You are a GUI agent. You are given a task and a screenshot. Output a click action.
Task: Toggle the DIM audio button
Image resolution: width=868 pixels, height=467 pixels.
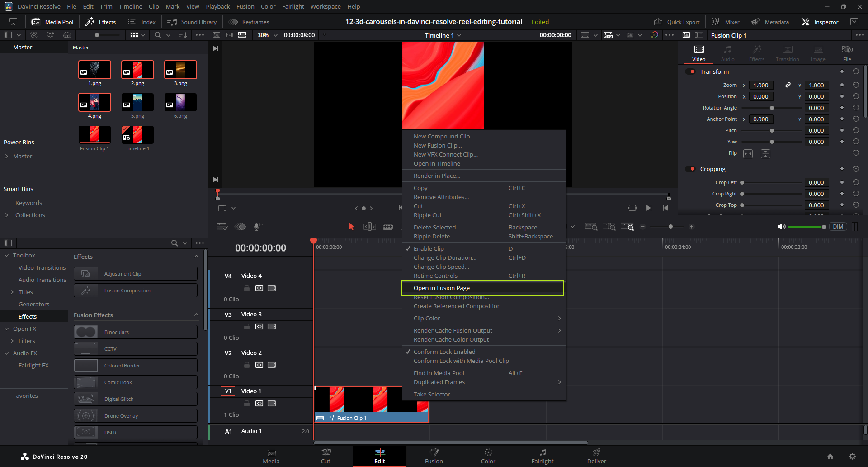click(838, 227)
